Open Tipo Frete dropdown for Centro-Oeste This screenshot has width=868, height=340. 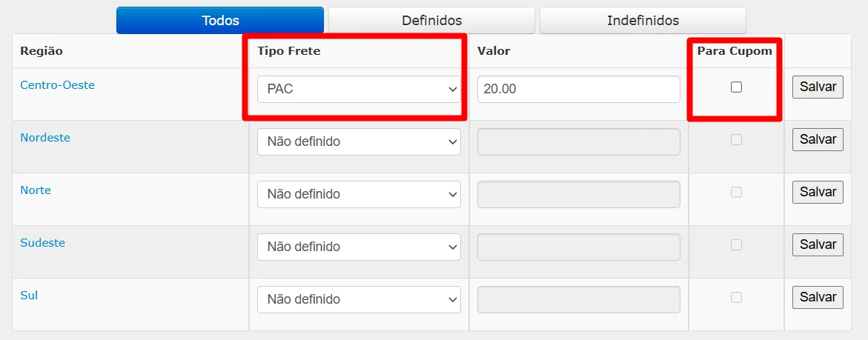point(359,89)
